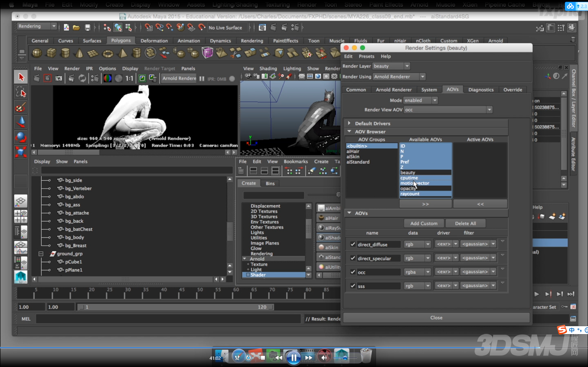The height and width of the screenshot is (367, 588).
Task: Select the Paint Selection tool
Action: click(21, 107)
